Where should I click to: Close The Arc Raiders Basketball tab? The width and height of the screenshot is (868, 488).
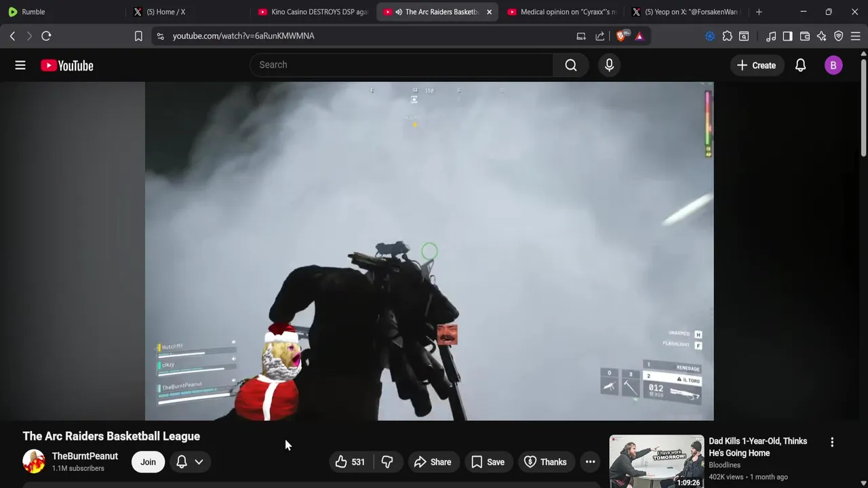tap(489, 12)
